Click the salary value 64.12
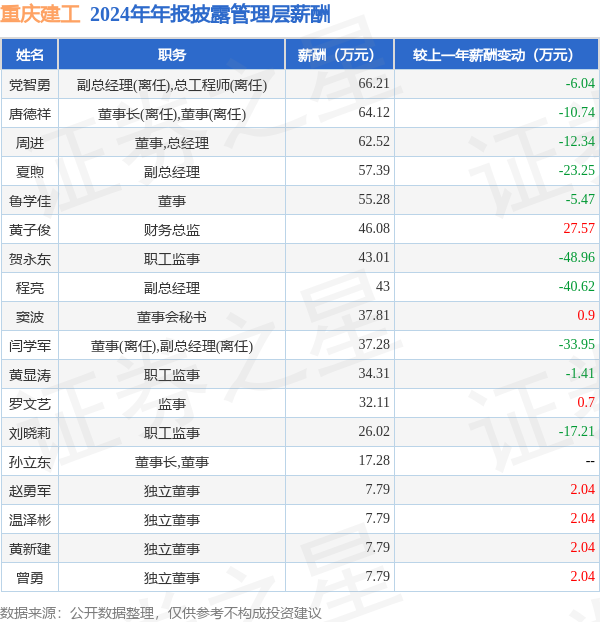The width and height of the screenshot is (600, 622). coord(374,112)
